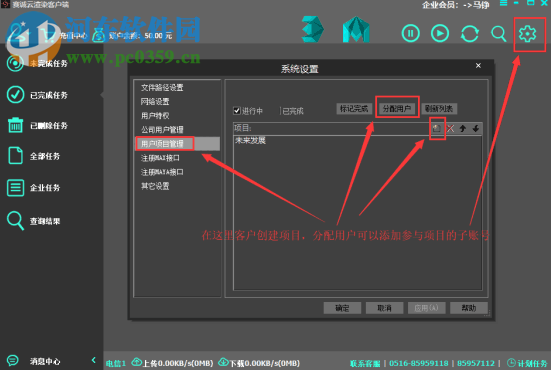This screenshot has width=555, height=372.
Task: Select 文件路径设置 in settings list
Action: tap(162, 87)
